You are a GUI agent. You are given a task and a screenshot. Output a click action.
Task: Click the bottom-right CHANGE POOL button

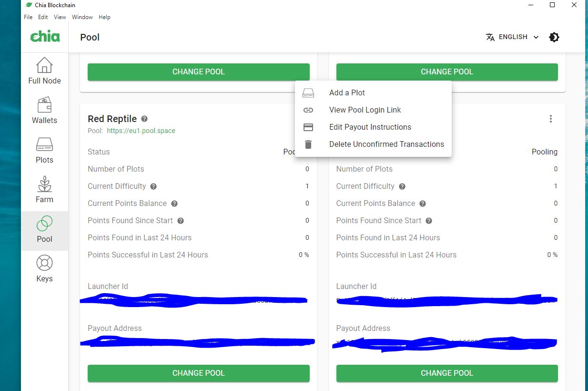point(447,373)
